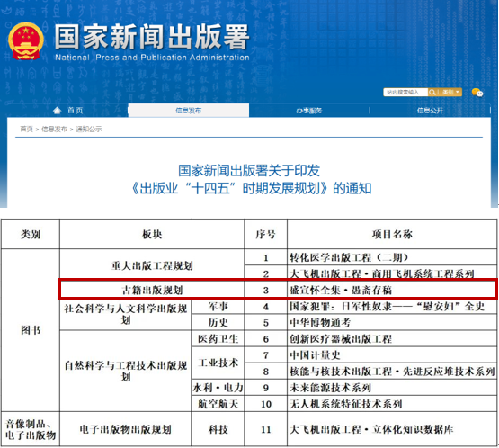
Task: Click the 序号 column header
Action: point(266,235)
